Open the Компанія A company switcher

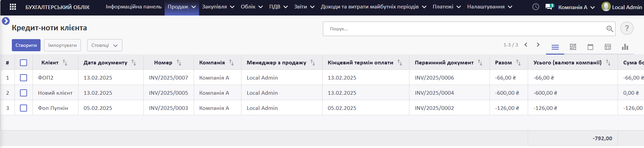(576, 7)
